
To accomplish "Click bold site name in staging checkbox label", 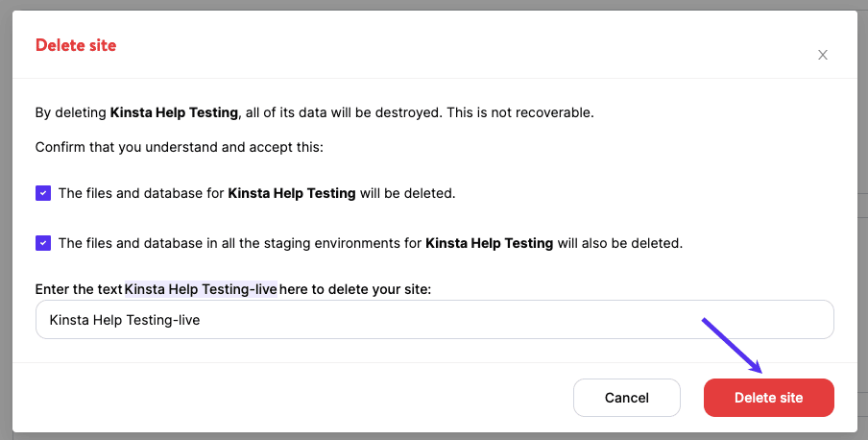I will (489, 243).
